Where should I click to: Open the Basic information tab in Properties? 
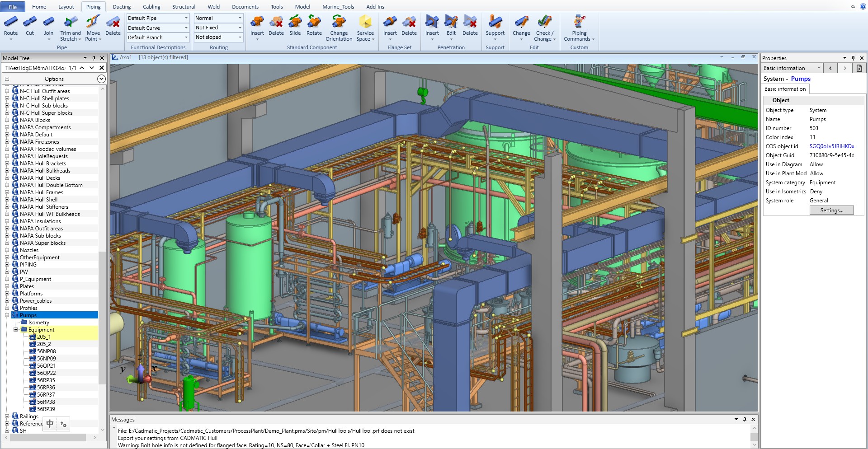[x=785, y=89]
